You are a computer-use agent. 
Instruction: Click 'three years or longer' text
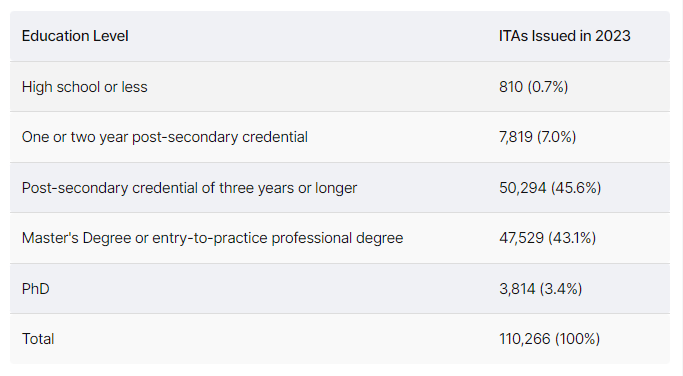click(x=288, y=188)
